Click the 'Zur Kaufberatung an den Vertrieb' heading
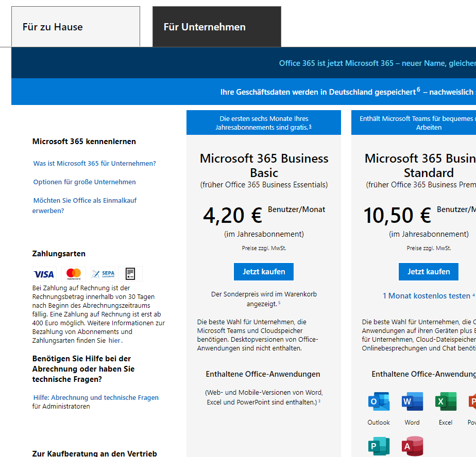476x457 pixels. (x=94, y=453)
